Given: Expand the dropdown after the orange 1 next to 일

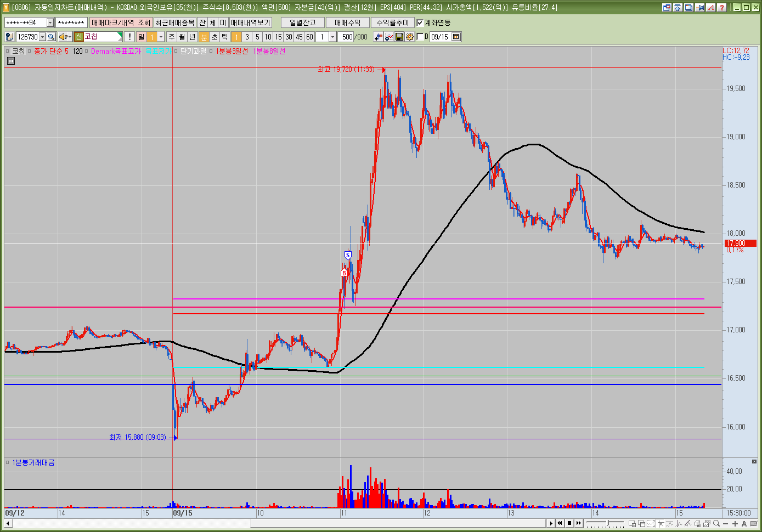Looking at the screenshot, I should pyautogui.click(x=161, y=37).
